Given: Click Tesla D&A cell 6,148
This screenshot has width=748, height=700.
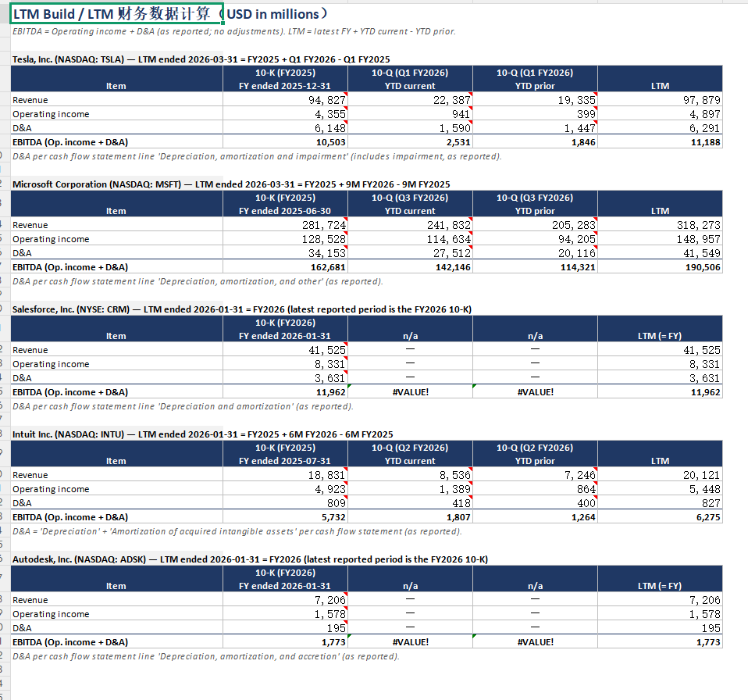Looking at the screenshot, I should 285,128.
